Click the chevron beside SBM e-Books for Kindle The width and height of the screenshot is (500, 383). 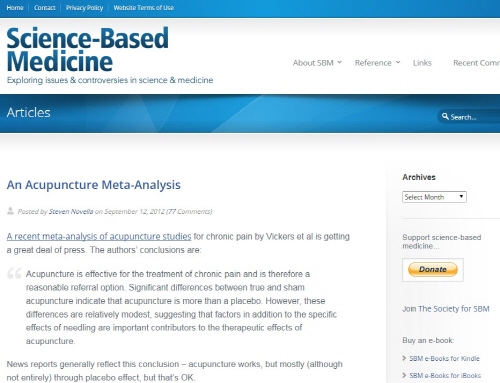(404, 358)
